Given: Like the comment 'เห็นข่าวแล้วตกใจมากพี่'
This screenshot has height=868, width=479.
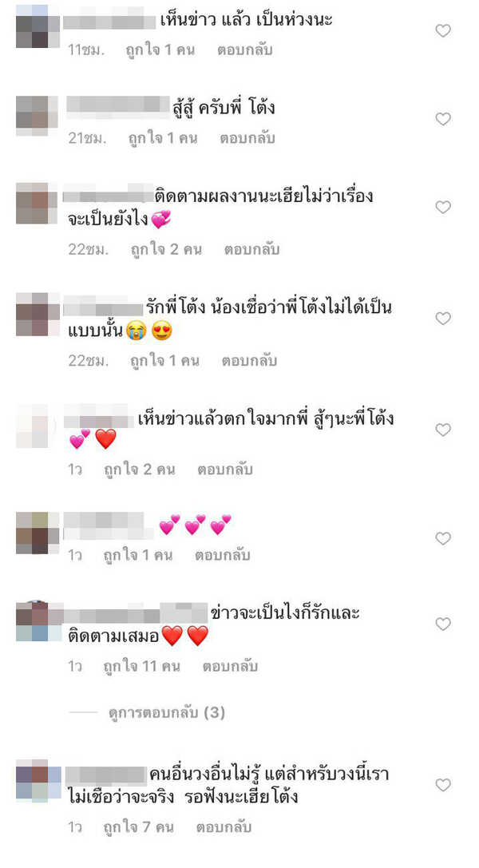Looking at the screenshot, I should click(x=443, y=430).
